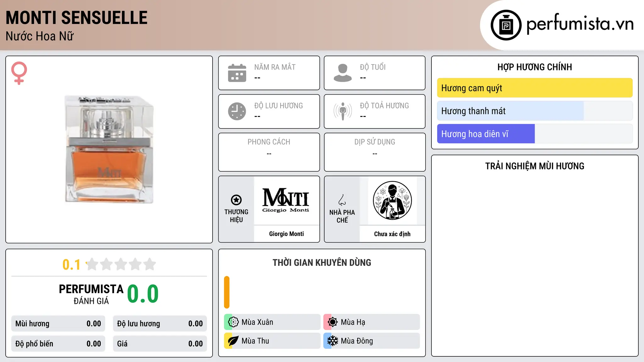Click the sillage icon for Độ toả hương

(x=343, y=111)
